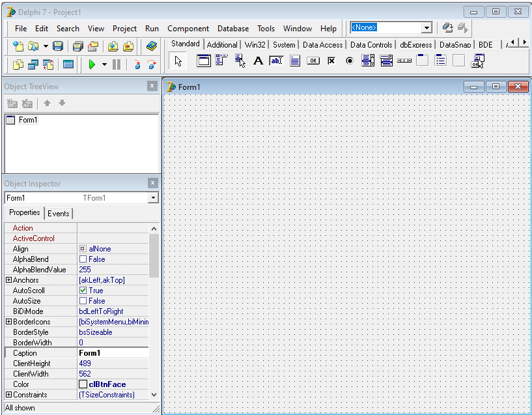Switch to the Additional palette tab
Viewport: 532px width, 415px height.
click(x=222, y=45)
